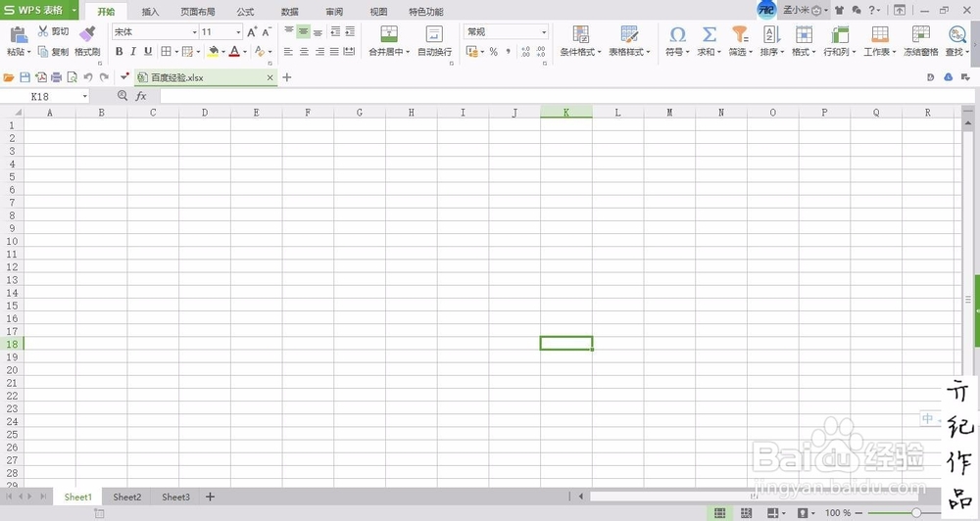This screenshot has width=980, height=521.
Task: Save file with the floppy disk icon
Action: click(x=25, y=77)
